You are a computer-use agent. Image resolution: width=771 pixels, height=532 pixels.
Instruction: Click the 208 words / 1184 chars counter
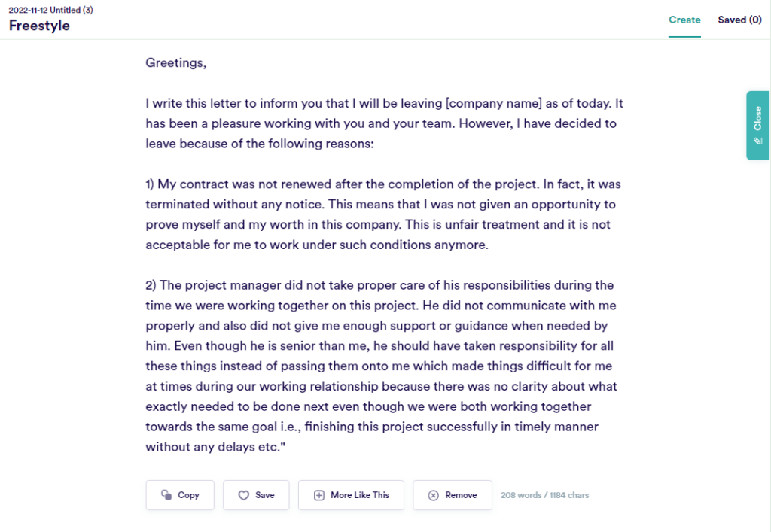pyautogui.click(x=545, y=495)
